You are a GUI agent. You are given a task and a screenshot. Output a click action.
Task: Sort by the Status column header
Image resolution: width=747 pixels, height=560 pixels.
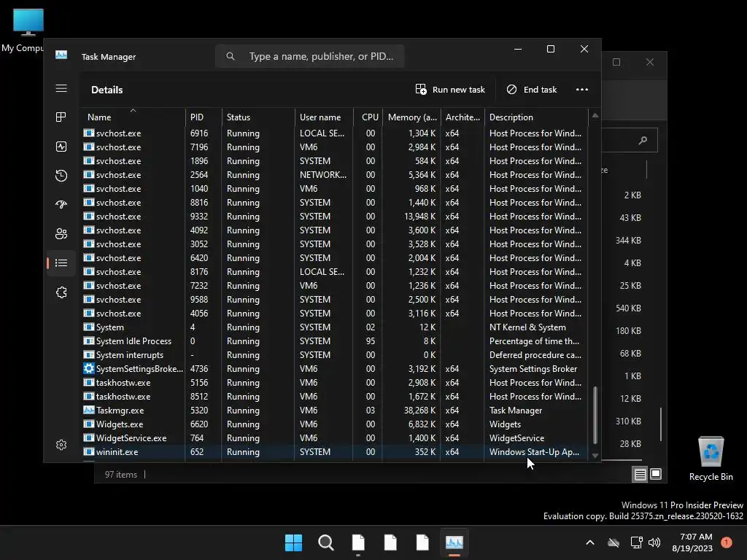point(258,117)
